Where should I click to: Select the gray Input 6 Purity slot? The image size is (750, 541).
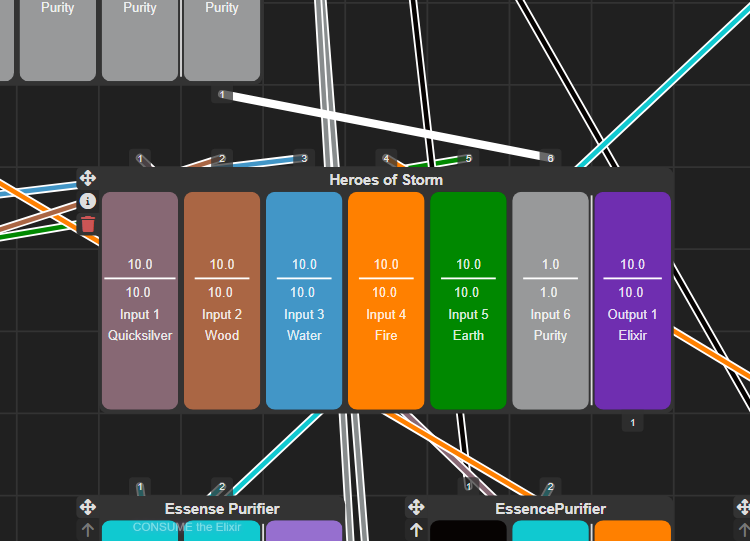pos(551,301)
